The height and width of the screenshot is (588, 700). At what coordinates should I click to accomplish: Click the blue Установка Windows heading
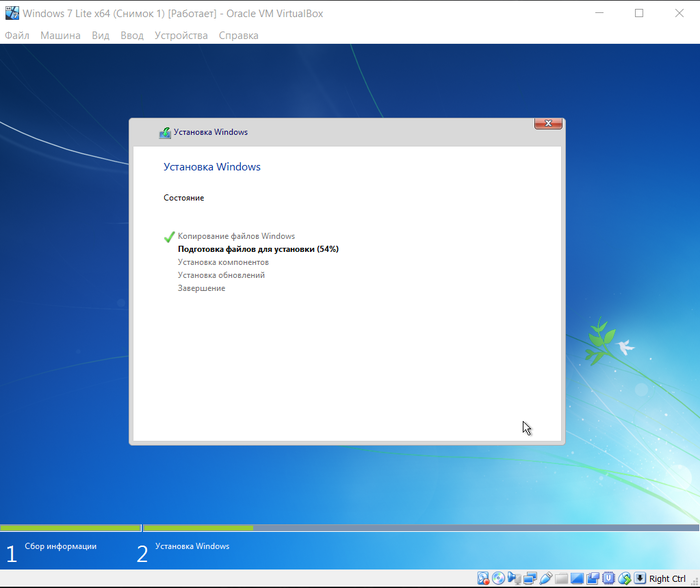click(212, 167)
